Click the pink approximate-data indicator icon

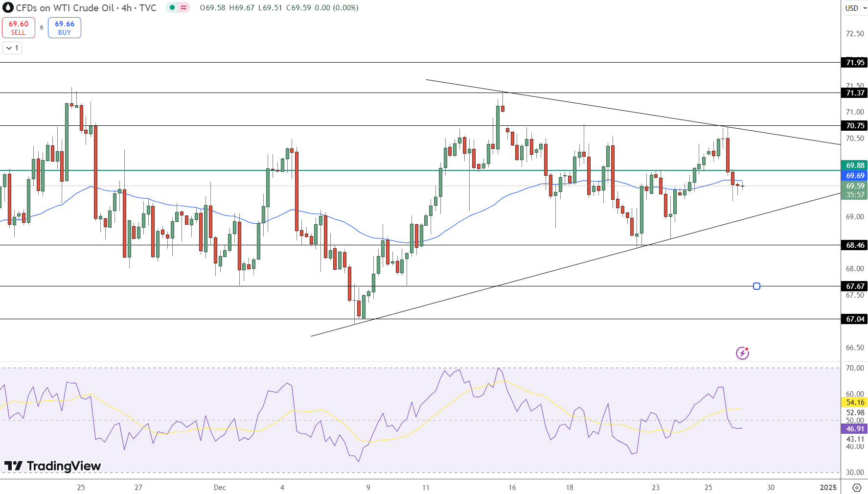[183, 8]
